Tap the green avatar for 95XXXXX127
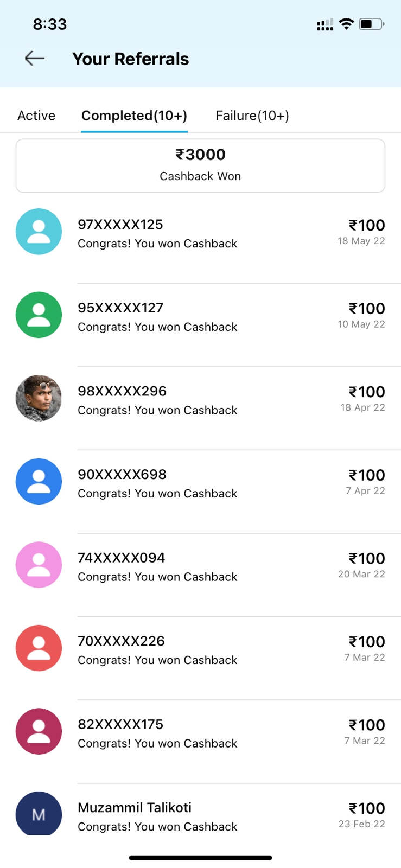This screenshot has width=401, height=868. coord(39,315)
